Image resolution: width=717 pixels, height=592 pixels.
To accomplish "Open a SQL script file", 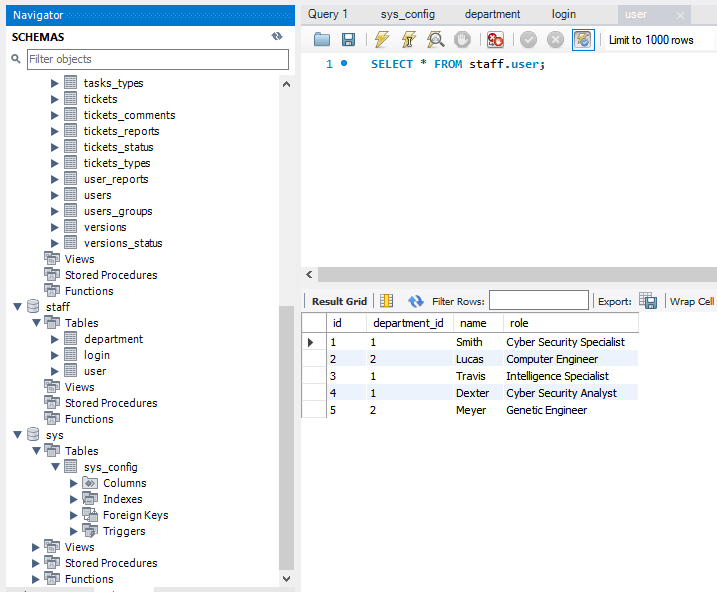I will [x=322, y=40].
